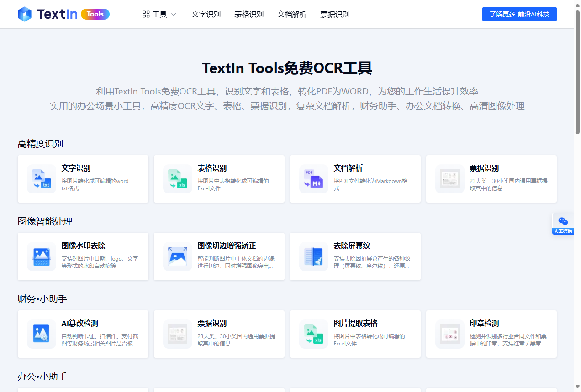
Task: Open the 票据识别 card title under 财务•小助手
Action: tap(212, 324)
